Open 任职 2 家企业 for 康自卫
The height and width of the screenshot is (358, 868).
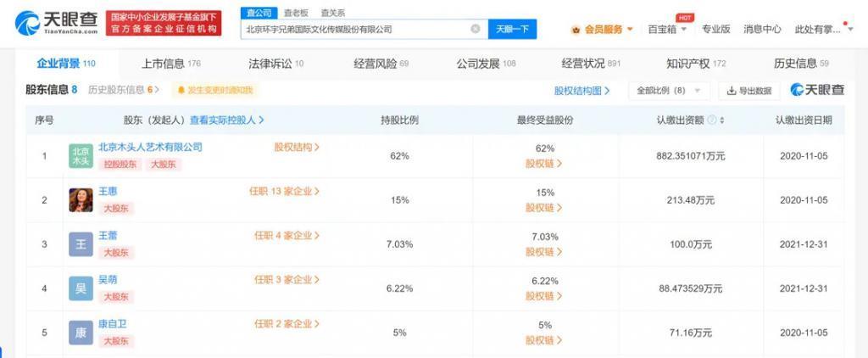point(287,323)
